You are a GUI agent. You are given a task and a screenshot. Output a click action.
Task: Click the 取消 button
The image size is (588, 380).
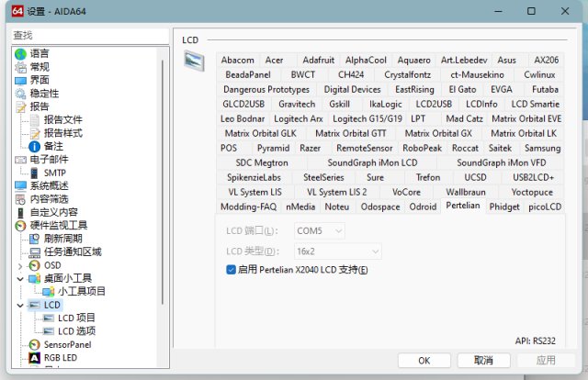coord(484,361)
